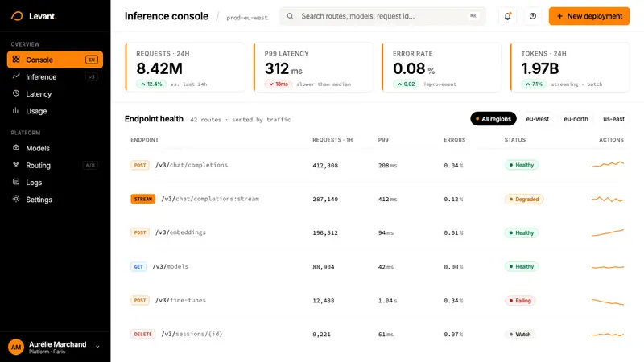Click Healthy badge in /v3/embeddings row
The height and width of the screenshot is (362, 644).
tap(522, 232)
